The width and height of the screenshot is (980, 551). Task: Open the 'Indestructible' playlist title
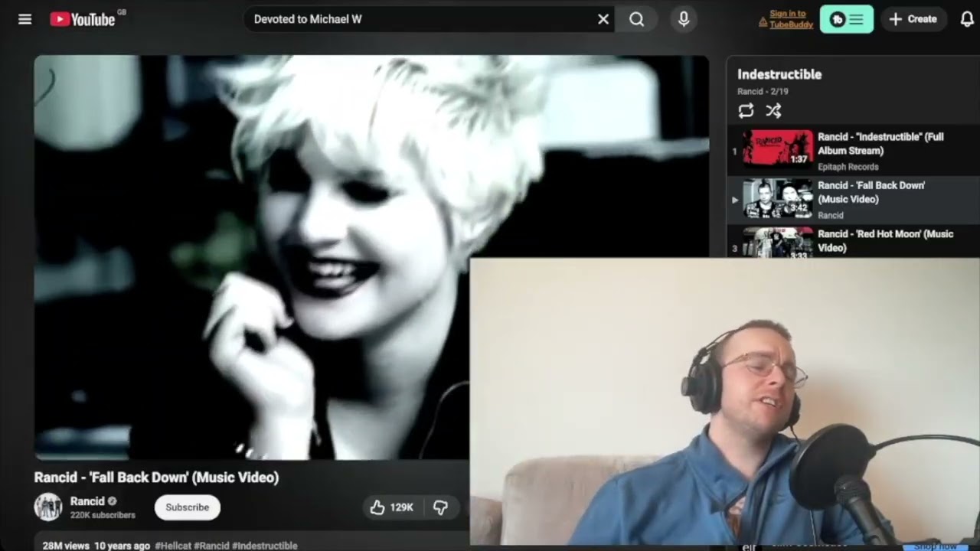(779, 74)
